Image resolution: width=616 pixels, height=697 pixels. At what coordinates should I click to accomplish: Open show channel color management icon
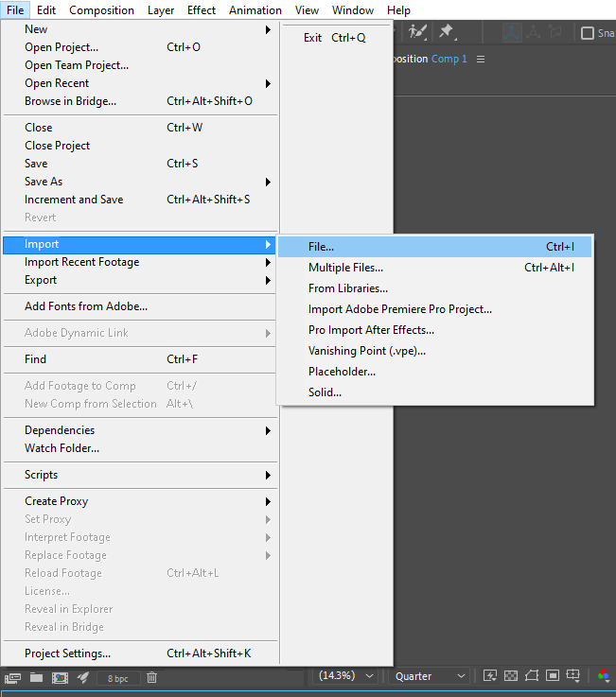(604, 675)
